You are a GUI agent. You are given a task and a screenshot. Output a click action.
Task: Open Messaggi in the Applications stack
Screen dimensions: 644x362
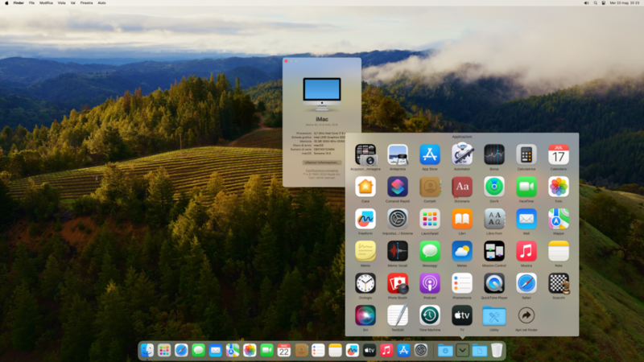click(430, 251)
